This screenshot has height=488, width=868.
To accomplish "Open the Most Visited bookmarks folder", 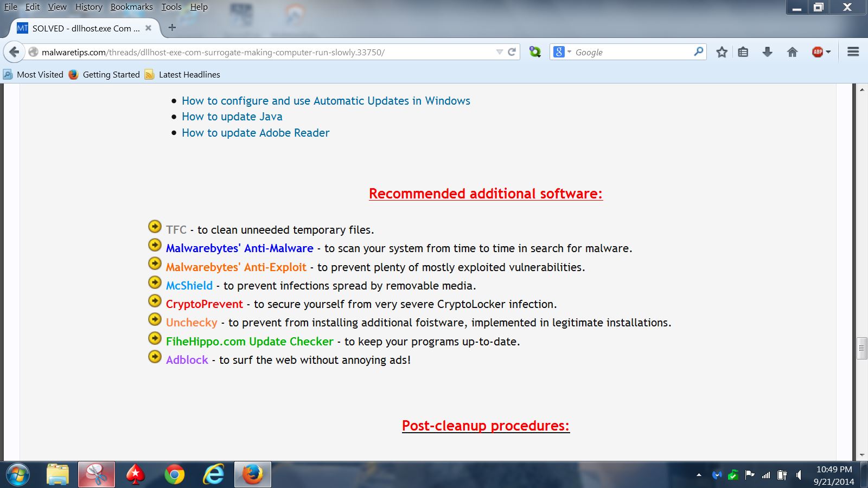I will pos(34,74).
